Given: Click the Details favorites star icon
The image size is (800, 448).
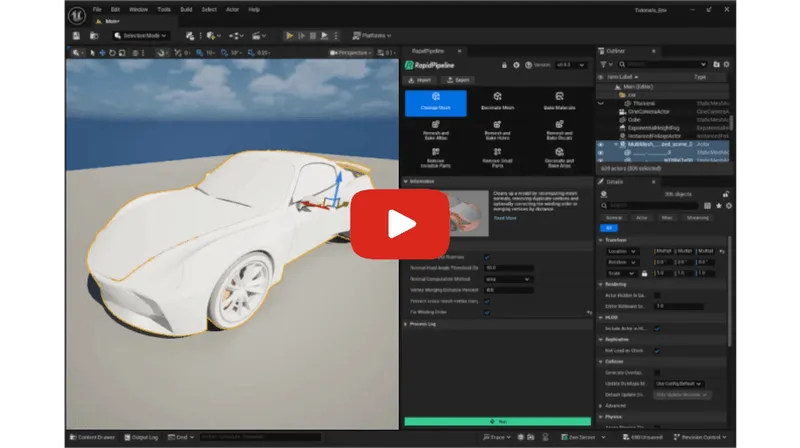Looking at the screenshot, I should [x=719, y=206].
